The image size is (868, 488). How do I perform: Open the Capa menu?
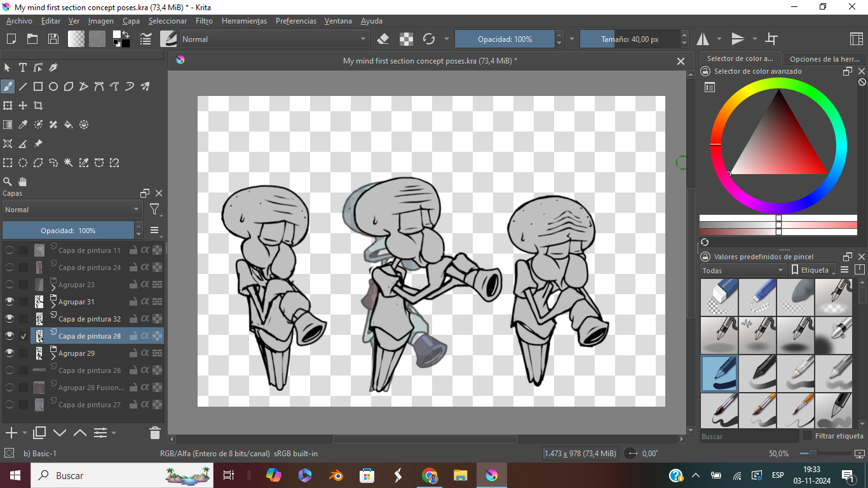point(131,21)
